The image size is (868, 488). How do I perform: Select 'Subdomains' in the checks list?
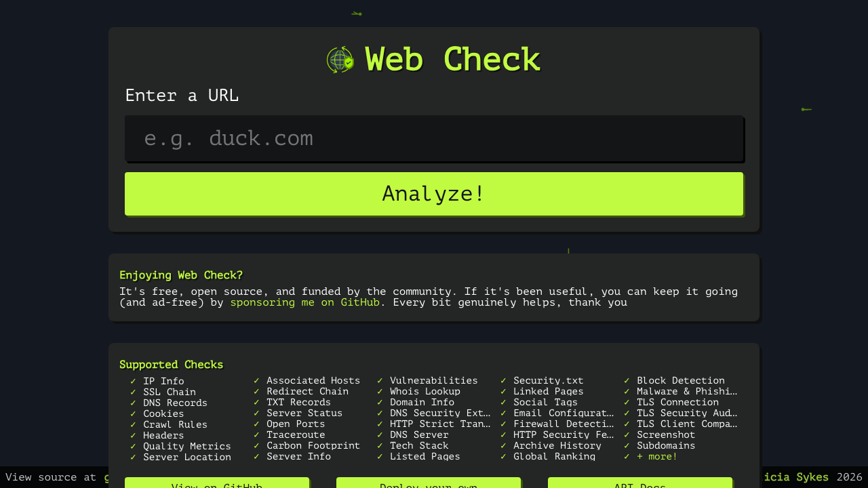tap(666, 445)
